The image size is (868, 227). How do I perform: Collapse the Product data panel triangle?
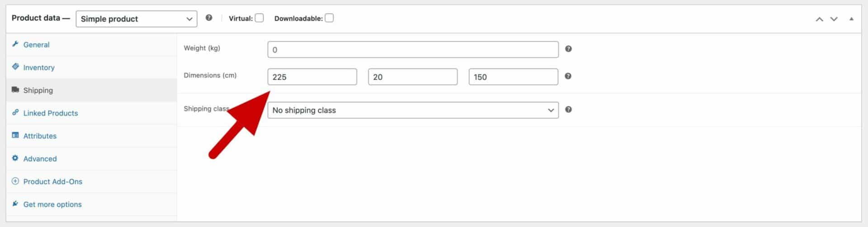851,19
